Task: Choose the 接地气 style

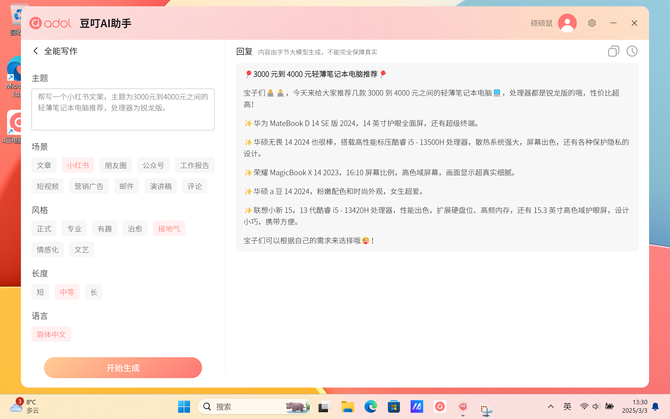Action: [169, 229]
